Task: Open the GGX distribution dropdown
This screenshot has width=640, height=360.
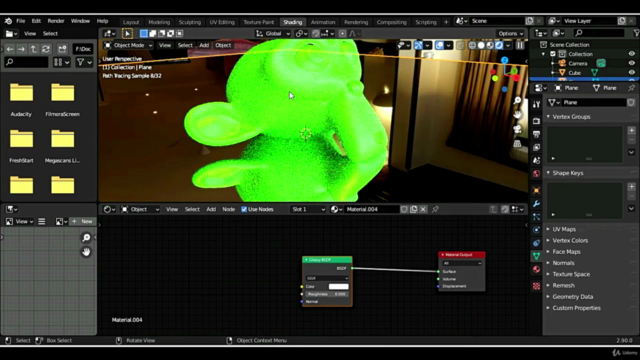Action: click(327, 278)
